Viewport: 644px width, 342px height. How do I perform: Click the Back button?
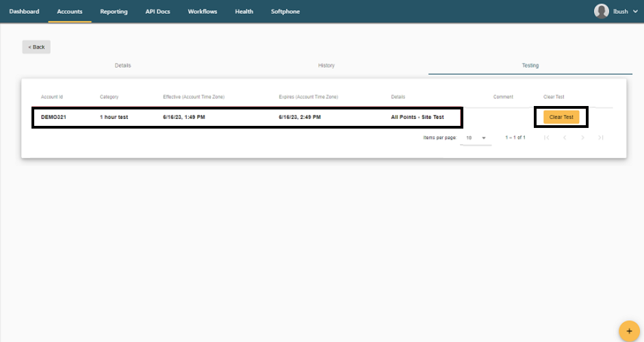coord(36,47)
